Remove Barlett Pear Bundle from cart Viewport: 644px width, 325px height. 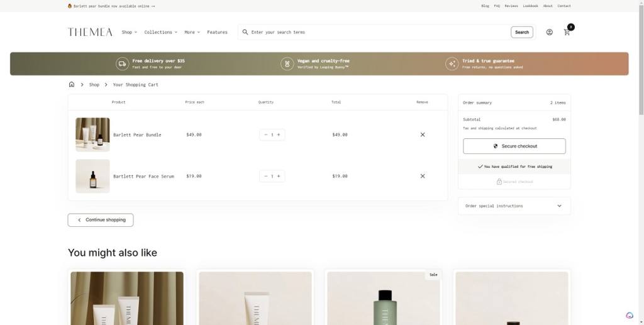(423, 135)
